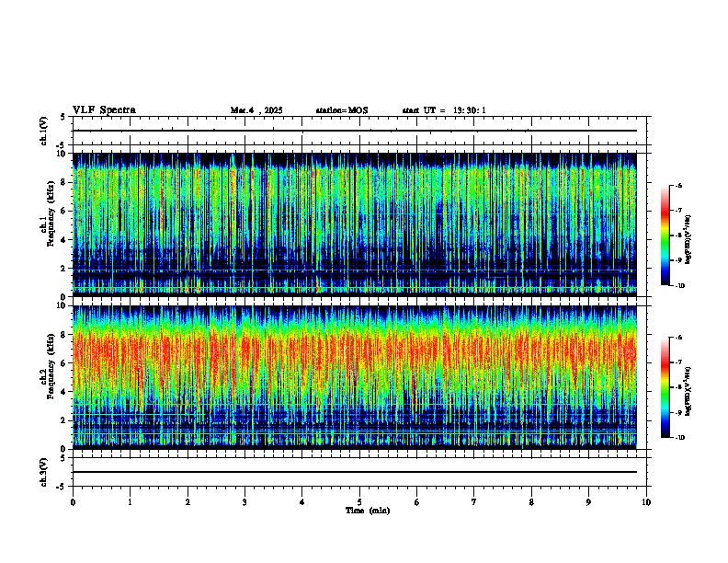This screenshot has height=563, width=728.
Task: Select the date text "Mar.4 , 2025"
Action: (x=256, y=110)
